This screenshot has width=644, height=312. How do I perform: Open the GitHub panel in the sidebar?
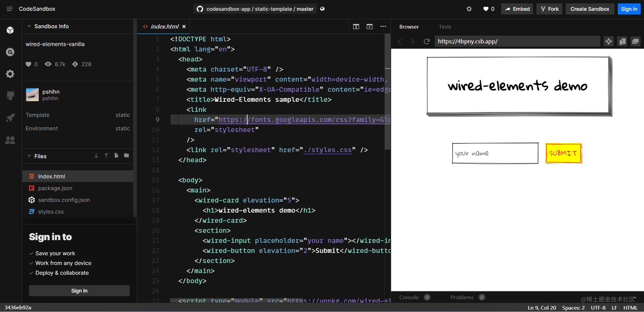10,95
